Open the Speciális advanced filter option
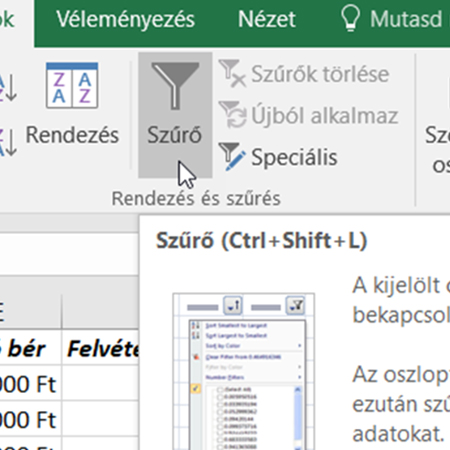Viewport: 450px width, 450px height. click(x=294, y=157)
